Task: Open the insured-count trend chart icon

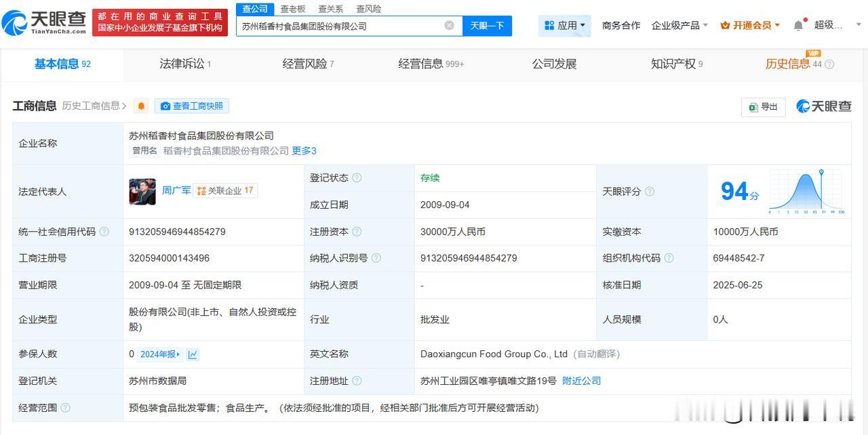Action: pyautogui.click(x=193, y=354)
